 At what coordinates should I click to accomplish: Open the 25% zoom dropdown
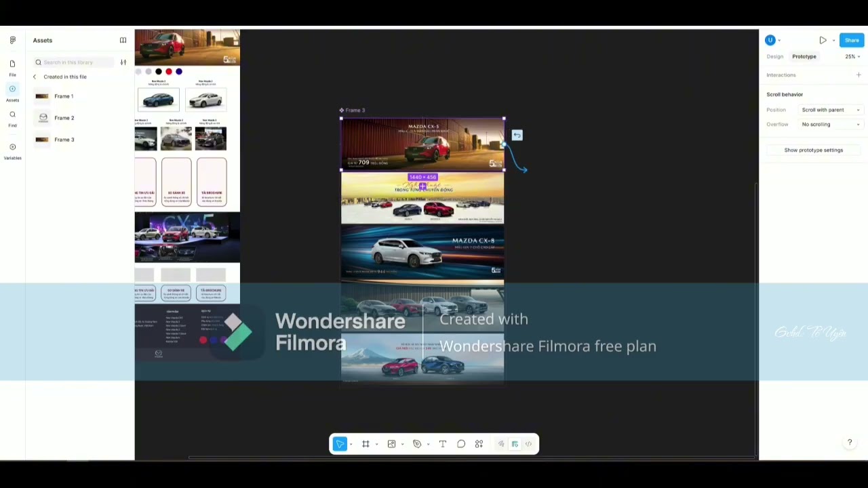[852, 57]
